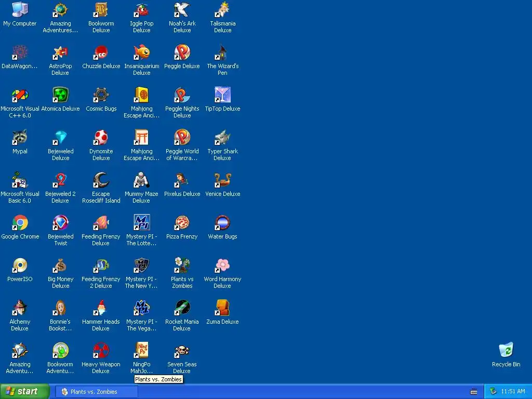Click Mahjong Escape icon with golden tile

pyautogui.click(x=141, y=95)
